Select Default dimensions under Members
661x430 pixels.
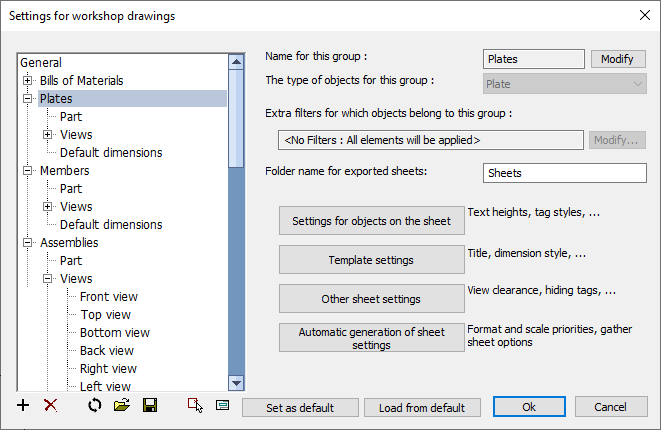(x=111, y=225)
